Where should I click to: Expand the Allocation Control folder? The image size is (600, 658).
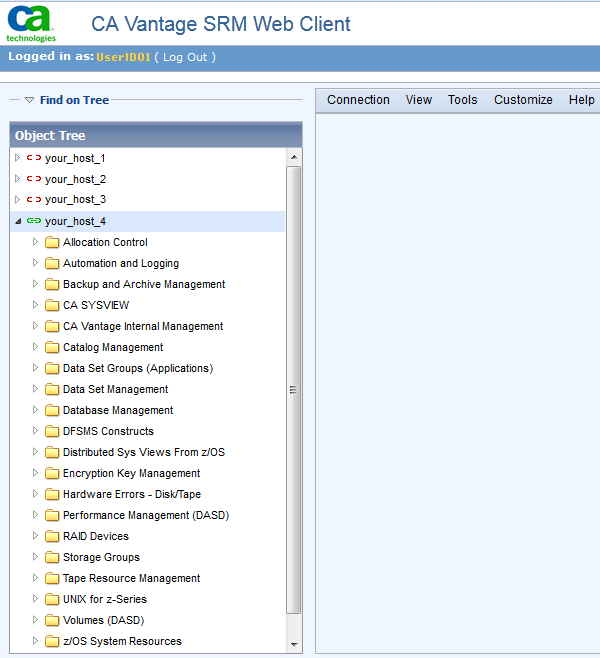(35, 242)
